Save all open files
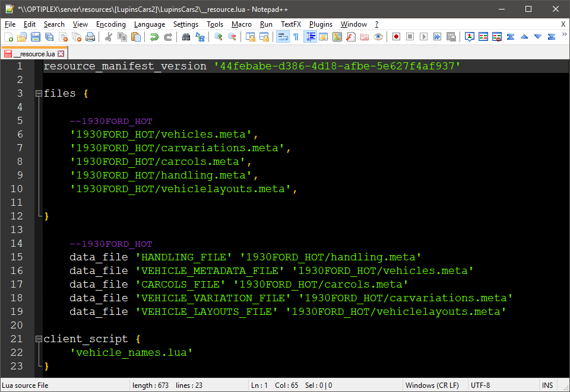Viewport: 570px width, 392px height. [49, 37]
